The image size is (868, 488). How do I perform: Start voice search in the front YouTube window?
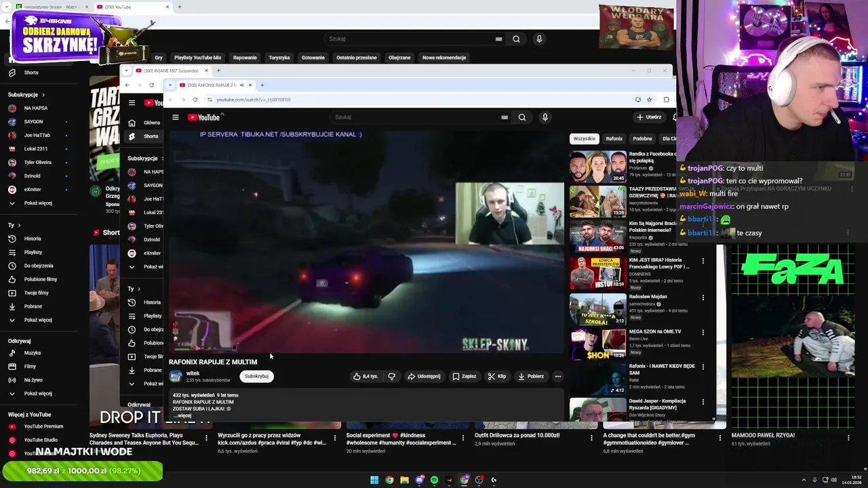pyautogui.click(x=545, y=117)
